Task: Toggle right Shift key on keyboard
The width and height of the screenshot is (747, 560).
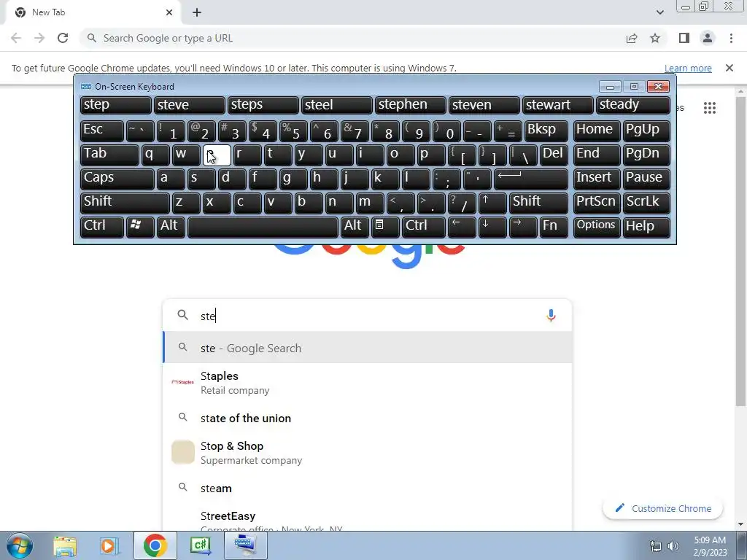Action: pyautogui.click(x=539, y=203)
